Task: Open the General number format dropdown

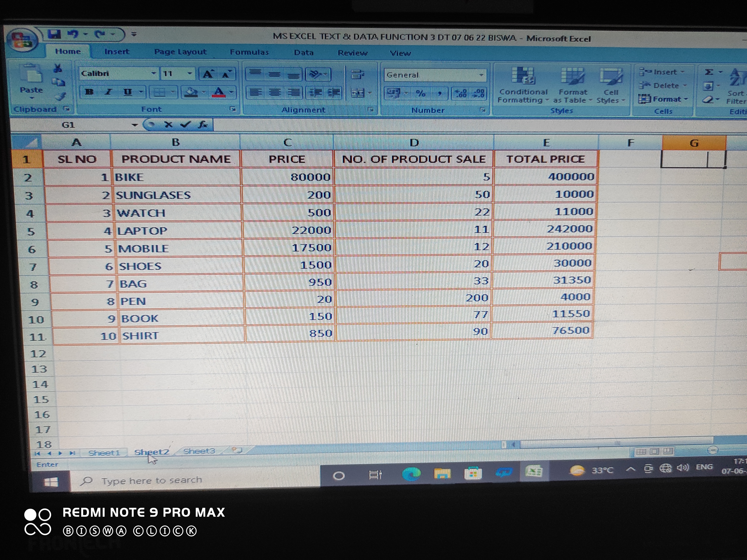Action: point(481,75)
